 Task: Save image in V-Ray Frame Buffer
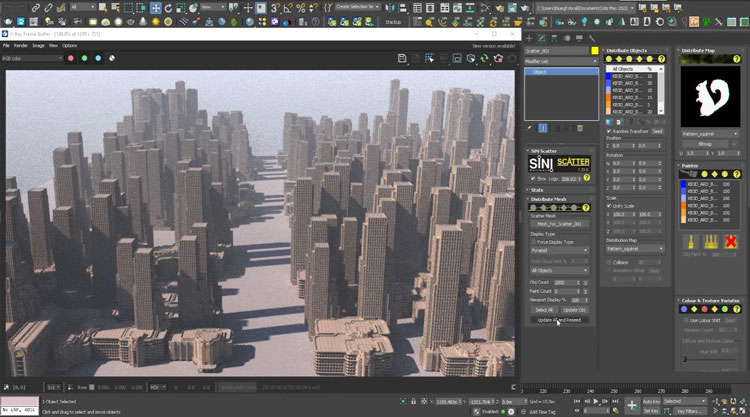(x=402, y=58)
